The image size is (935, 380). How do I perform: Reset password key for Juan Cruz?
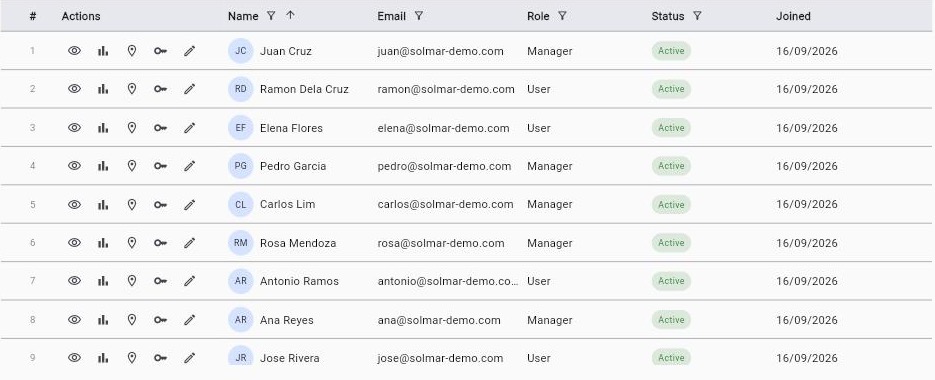click(x=160, y=51)
